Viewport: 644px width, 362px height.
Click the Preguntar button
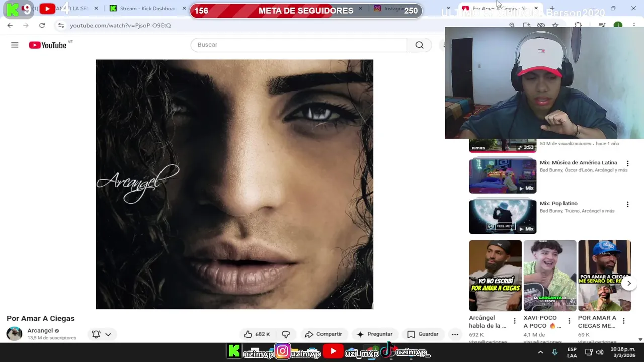coord(374,334)
